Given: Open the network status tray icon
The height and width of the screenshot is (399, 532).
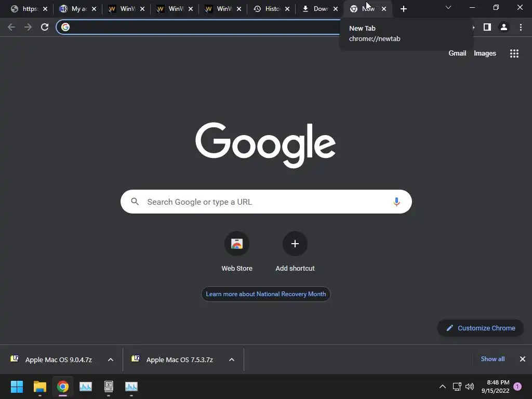Looking at the screenshot, I should 457,387.
